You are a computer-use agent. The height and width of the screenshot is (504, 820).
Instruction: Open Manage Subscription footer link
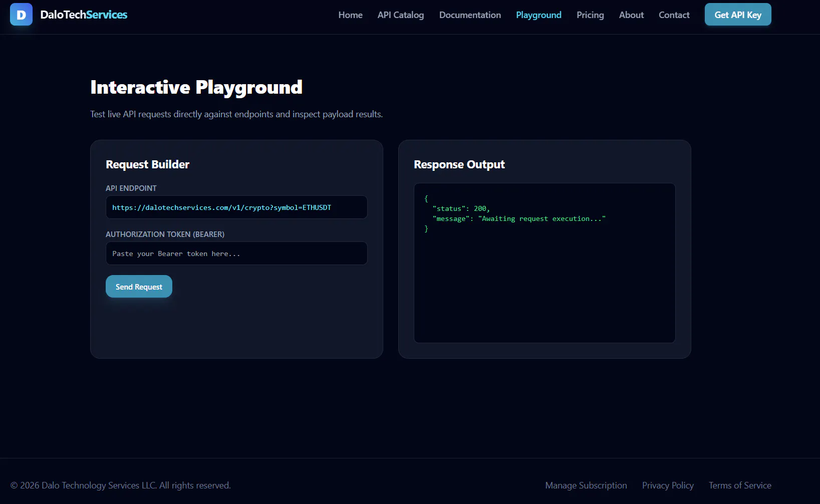(x=586, y=485)
